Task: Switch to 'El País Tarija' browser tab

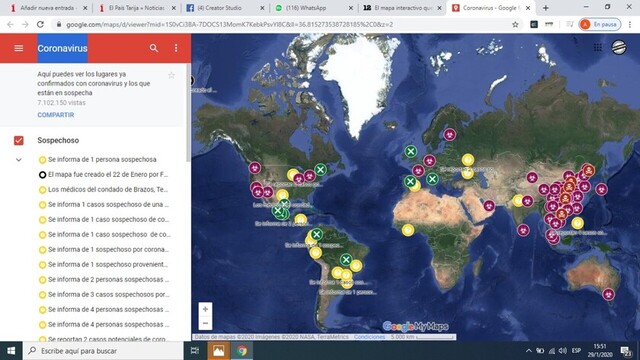Action: tap(137, 8)
